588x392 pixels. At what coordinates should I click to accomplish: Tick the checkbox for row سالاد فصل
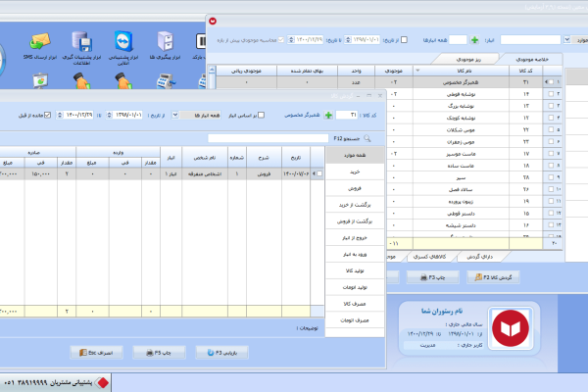pos(551,189)
